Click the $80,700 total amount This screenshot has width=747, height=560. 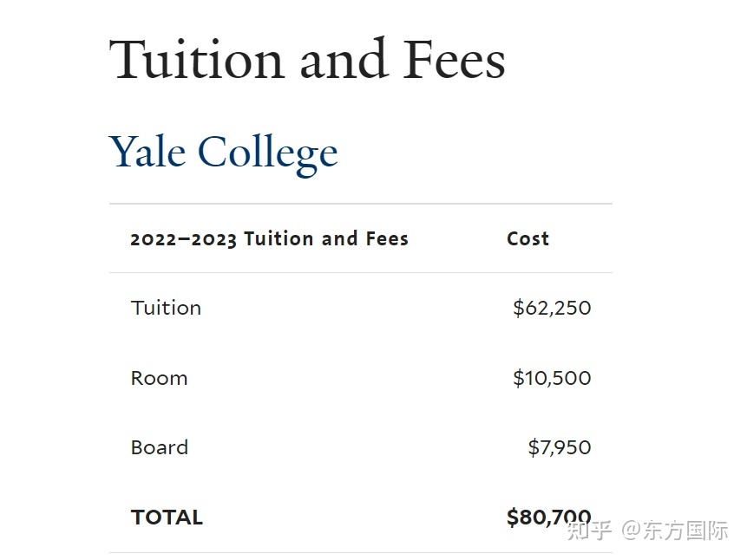(x=549, y=518)
